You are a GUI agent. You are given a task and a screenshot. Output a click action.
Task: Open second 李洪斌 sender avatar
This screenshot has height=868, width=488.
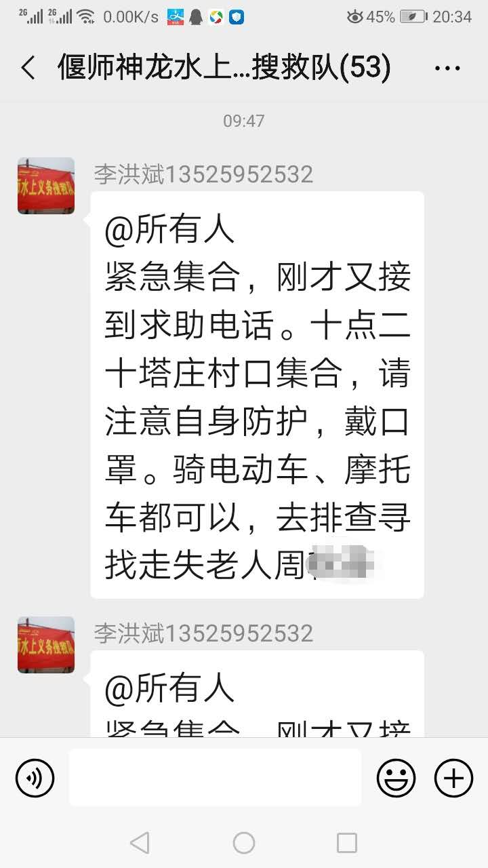[46, 645]
